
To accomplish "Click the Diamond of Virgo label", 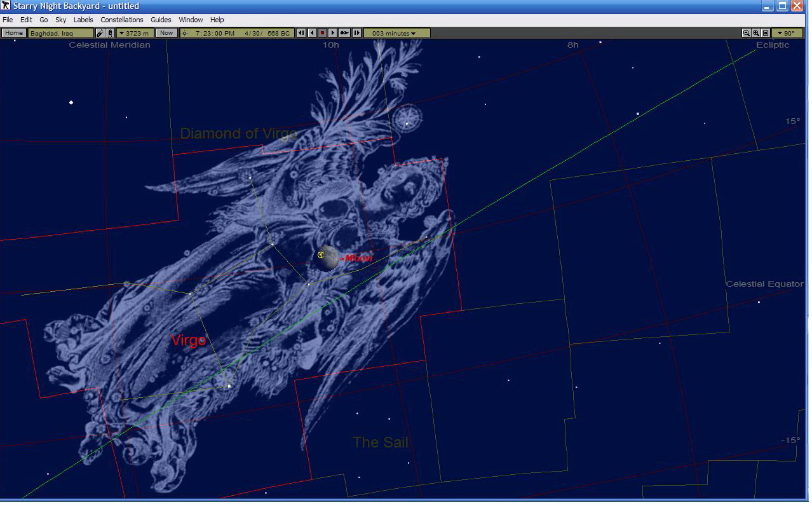I will coord(239,133).
